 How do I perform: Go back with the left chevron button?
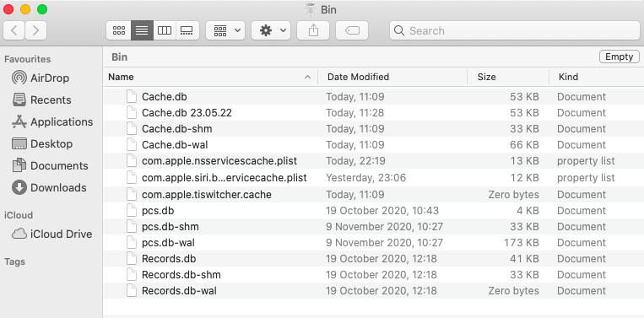tap(14, 30)
